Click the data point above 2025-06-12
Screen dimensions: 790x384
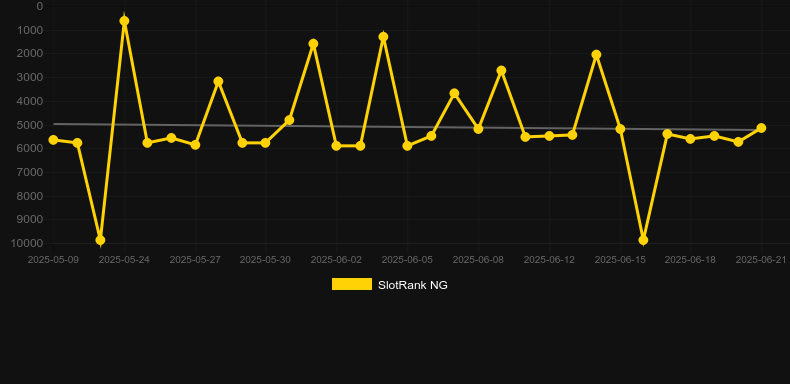tap(549, 136)
